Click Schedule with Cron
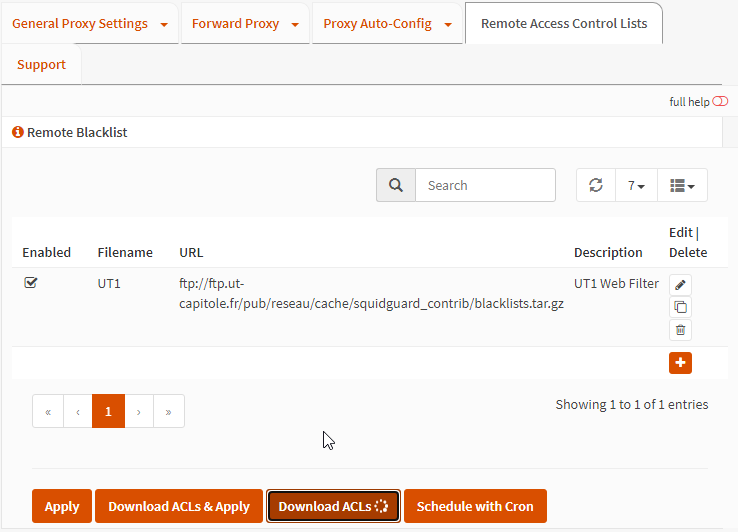Image resolution: width=738 pixels, height=532 pixels. tap(475, 506)
